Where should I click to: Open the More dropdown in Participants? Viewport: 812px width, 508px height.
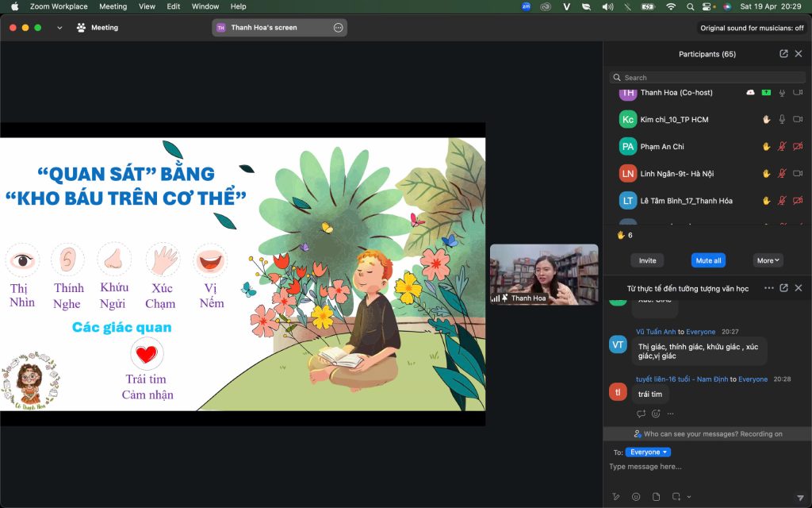tap(768, 260)
